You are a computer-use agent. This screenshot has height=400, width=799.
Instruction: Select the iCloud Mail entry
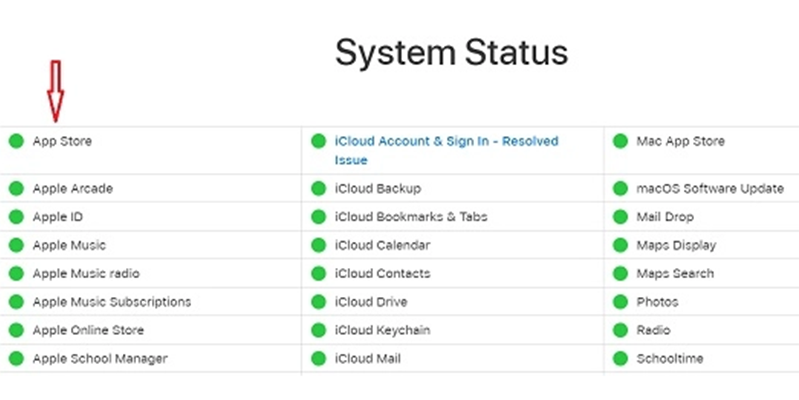click(x=368, y=358)
